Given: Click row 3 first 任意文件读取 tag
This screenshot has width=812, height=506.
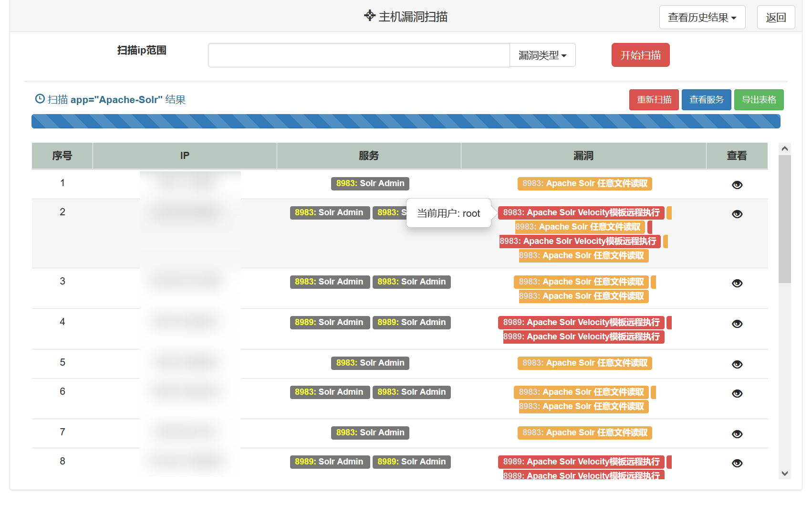Looking at the screenshot, I should click(582, 282).
